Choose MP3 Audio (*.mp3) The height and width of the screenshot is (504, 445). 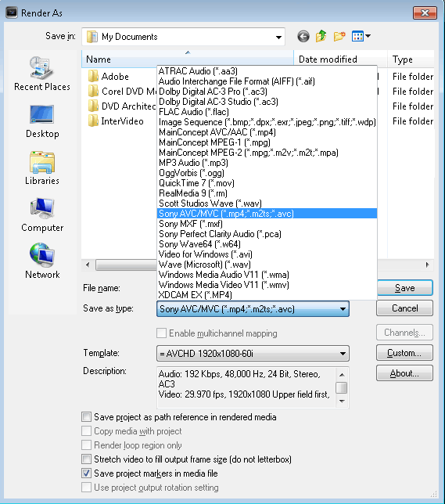(x=267, y=163)
